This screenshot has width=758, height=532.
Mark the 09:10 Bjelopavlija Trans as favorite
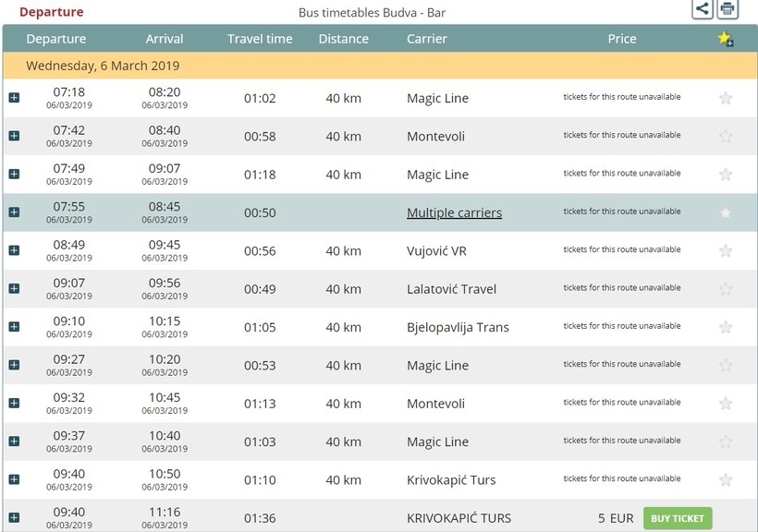(x=726, y=327)
